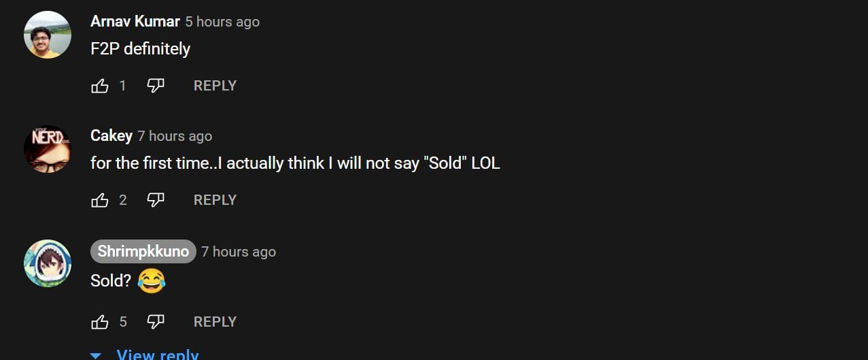Visit Cakey's channel name link

111,136
